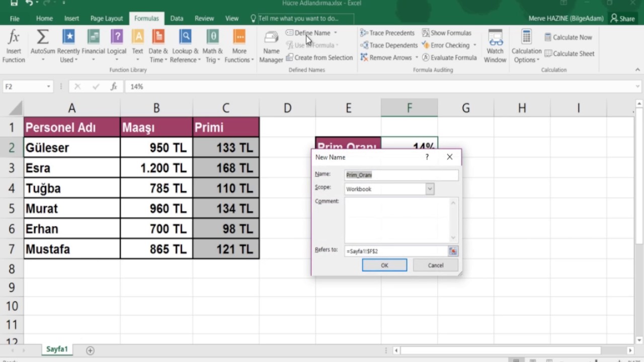
Task: Open Text functions library
Action: (x=137, y=47)
